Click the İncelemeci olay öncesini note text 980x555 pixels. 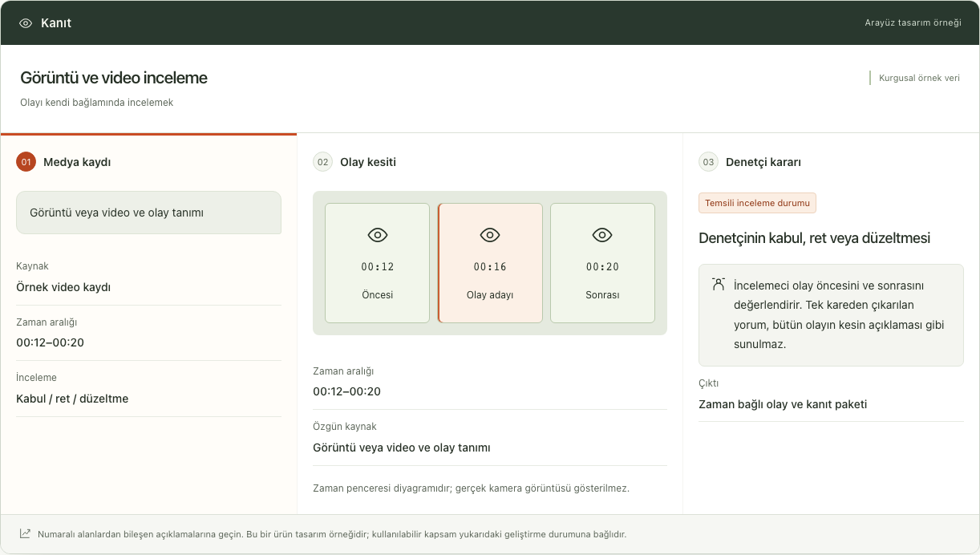839,314
